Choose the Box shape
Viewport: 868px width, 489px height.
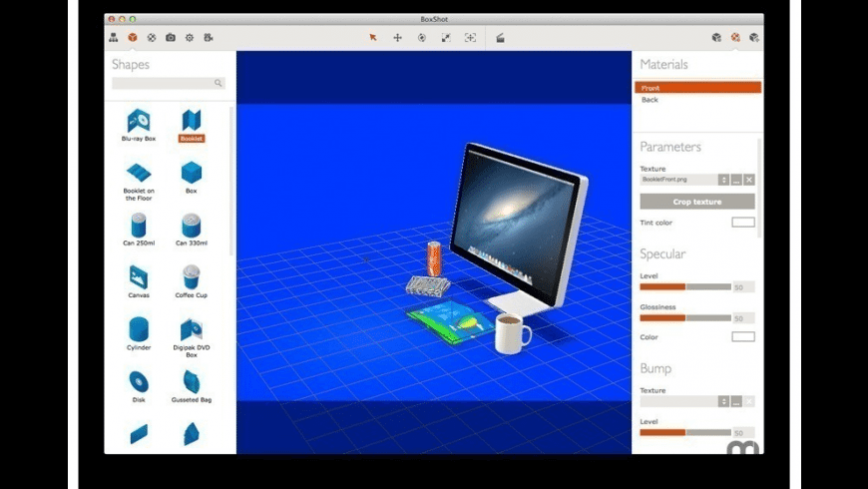tap(192, 178)
